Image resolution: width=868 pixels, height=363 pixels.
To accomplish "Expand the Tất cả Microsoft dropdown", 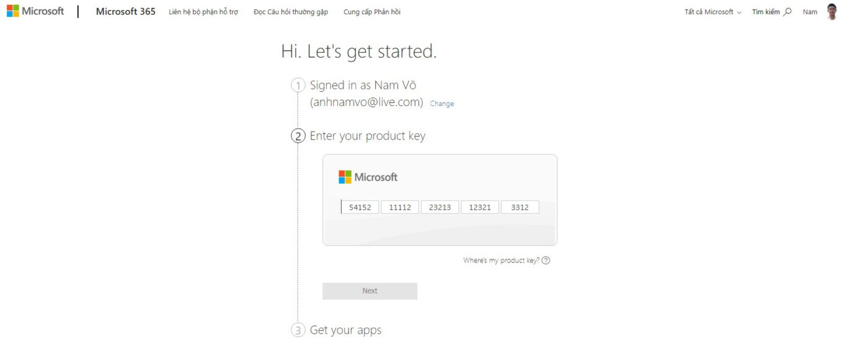I will point(712,12).
